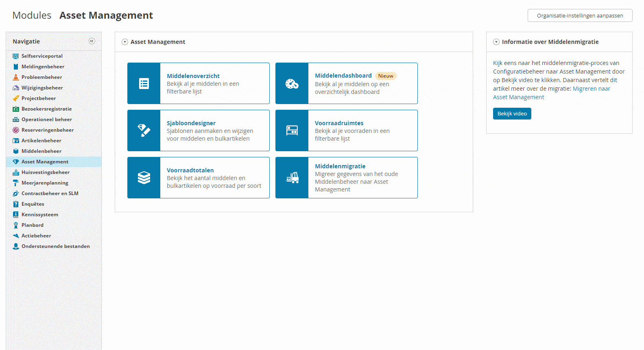Viewport: 644px width, 350px height.
Task: Click the Planbord icon
Action: coord(16,225)
